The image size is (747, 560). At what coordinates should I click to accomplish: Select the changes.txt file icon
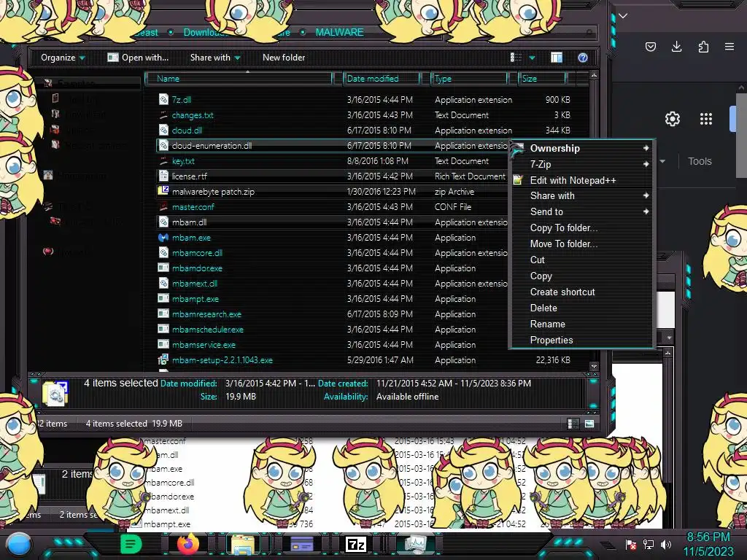pos(163,114)
